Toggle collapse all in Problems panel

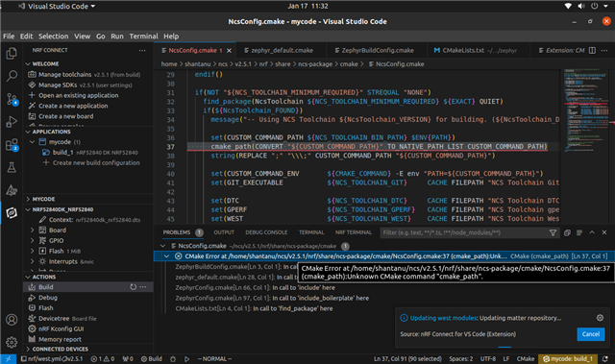coord(567,232)
